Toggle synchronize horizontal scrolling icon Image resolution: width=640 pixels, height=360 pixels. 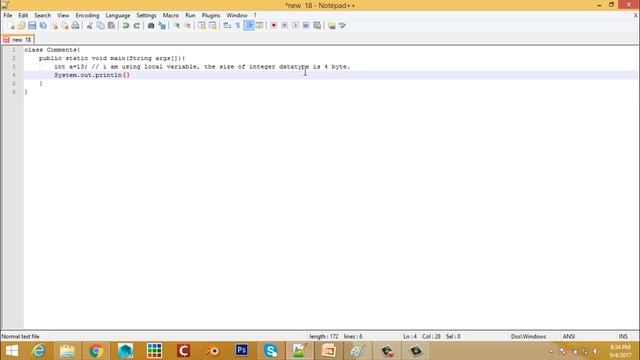[213, 26]
